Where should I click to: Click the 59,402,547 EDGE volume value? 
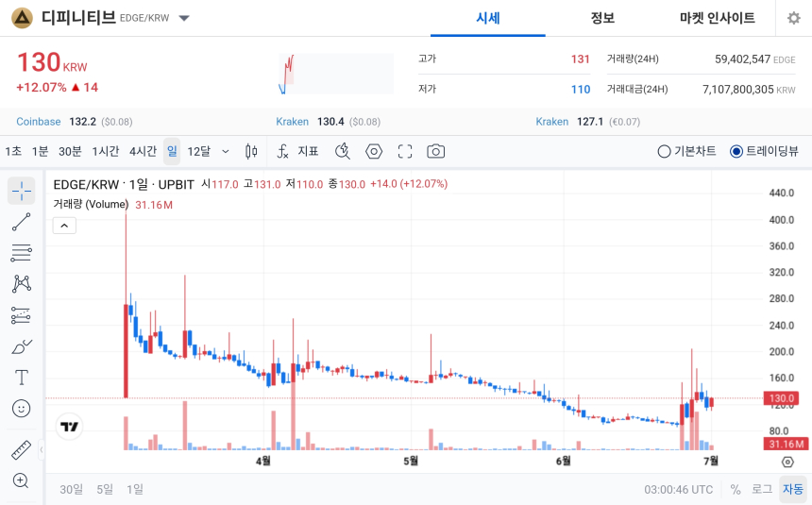tap(754, 59)
